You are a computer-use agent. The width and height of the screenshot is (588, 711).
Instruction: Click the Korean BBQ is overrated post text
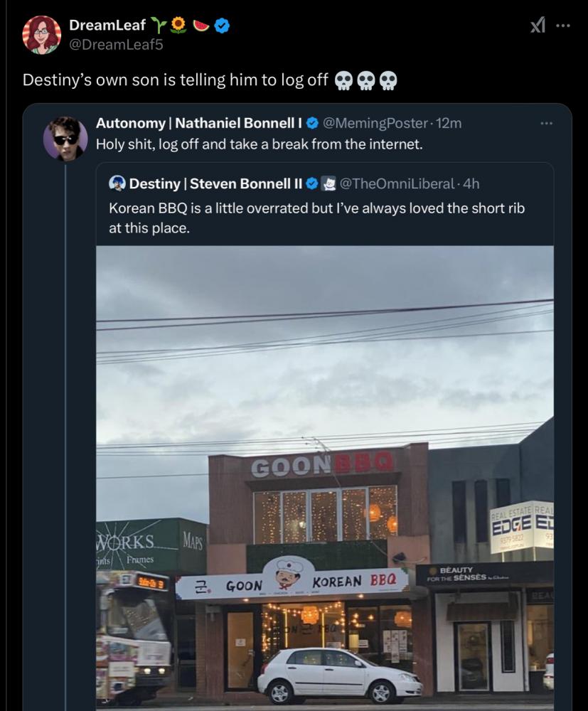pos(316,218)
